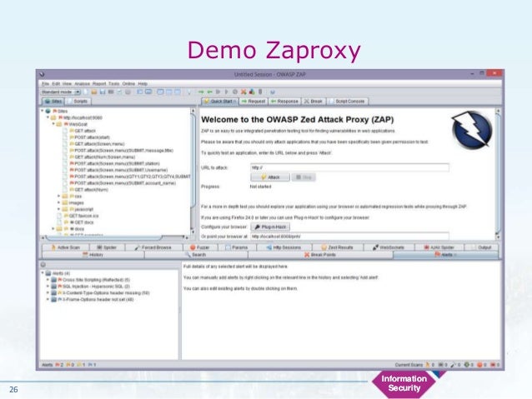532x399 pixels.
Task: Expand X-Frame-Options header not set alert
Action: [x=48, y=299]
